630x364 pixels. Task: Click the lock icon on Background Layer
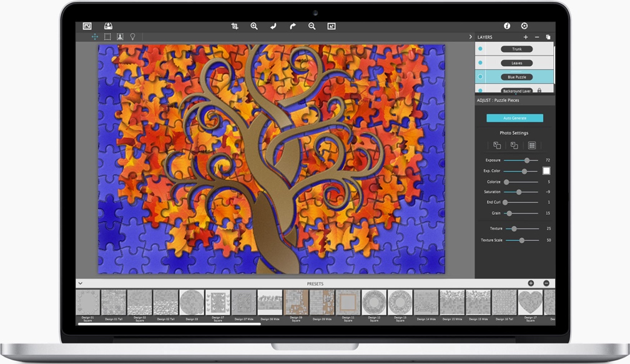[539, 90]
